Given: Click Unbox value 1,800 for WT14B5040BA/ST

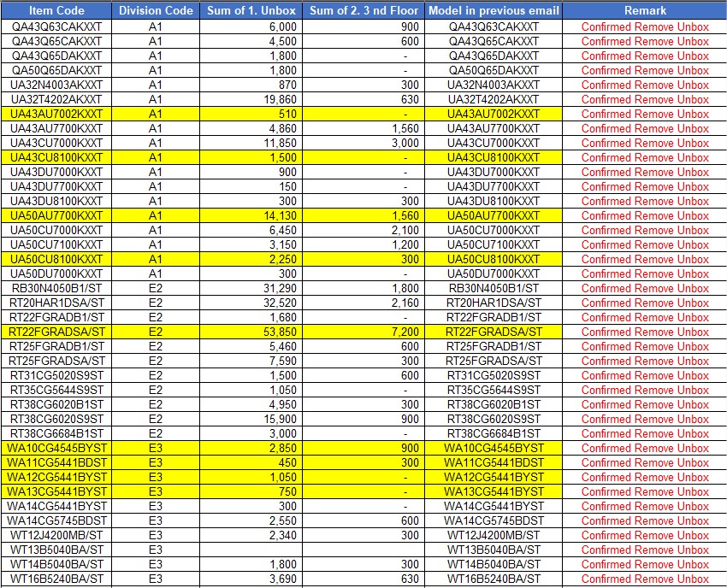Looking at the screenshot, I should [251, 564].
